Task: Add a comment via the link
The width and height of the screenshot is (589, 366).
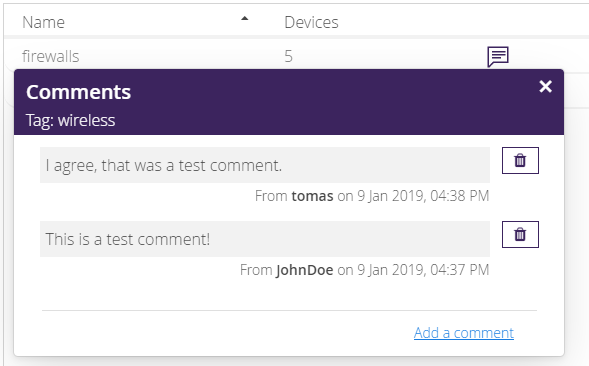Action: pyautogui.click(x=464, y=333)
